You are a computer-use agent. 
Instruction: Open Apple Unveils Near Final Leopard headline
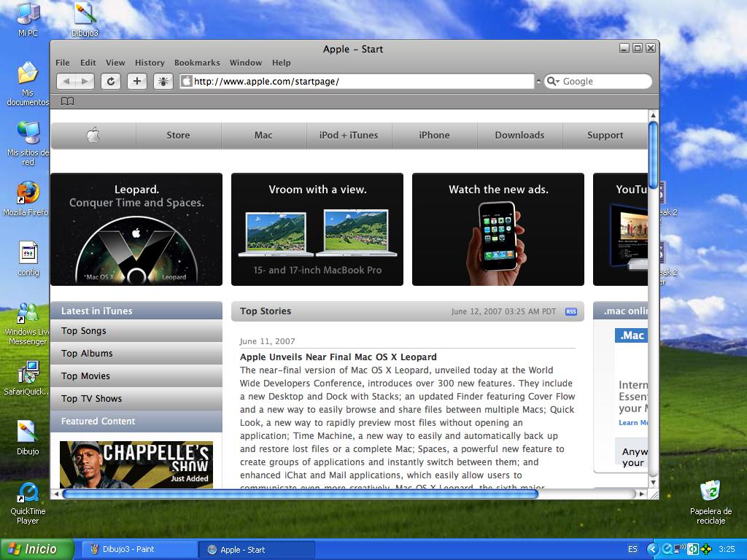(x=338, y=357)
